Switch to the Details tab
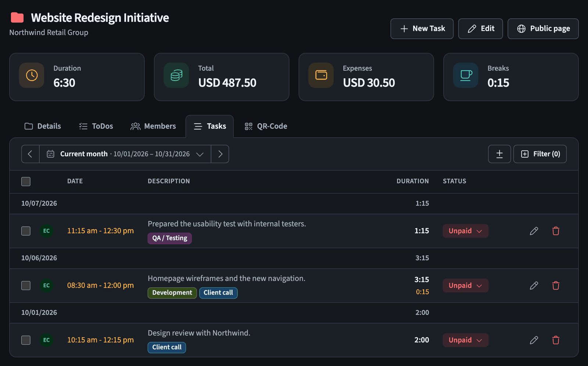 (x=43, y=126)
